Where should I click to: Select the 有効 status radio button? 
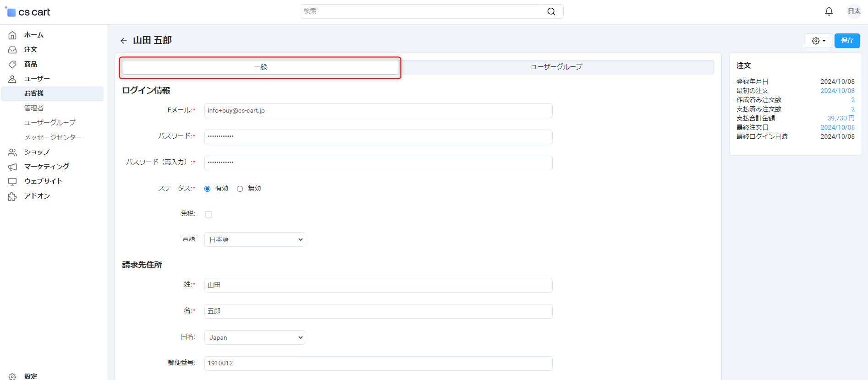pos(208,189)
